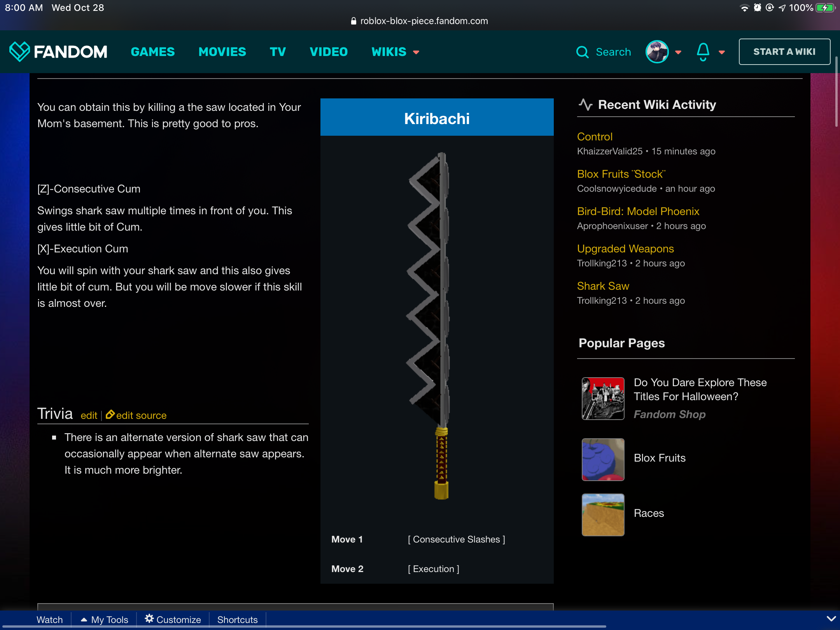Click the START A WIKI button
The width and height of the screenshot is (840, 630).
coord(784,52)
